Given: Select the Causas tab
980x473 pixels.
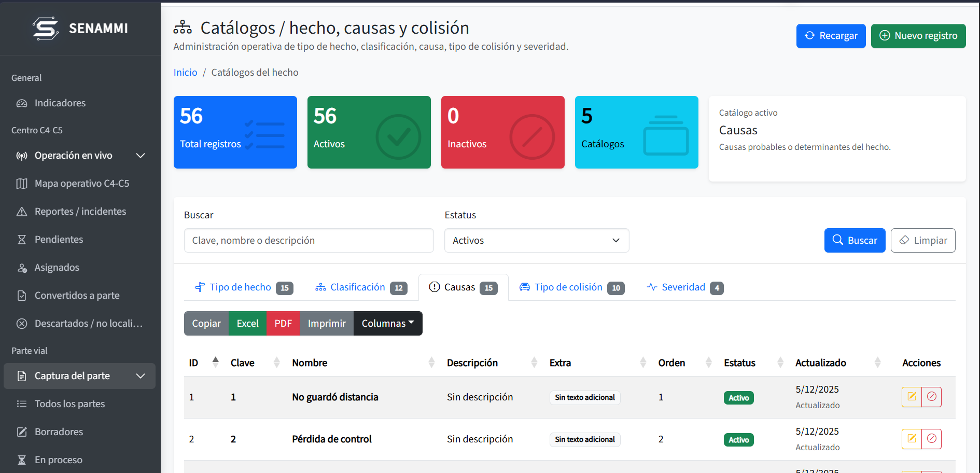Looking at the screenshot, I should [464, 287].
